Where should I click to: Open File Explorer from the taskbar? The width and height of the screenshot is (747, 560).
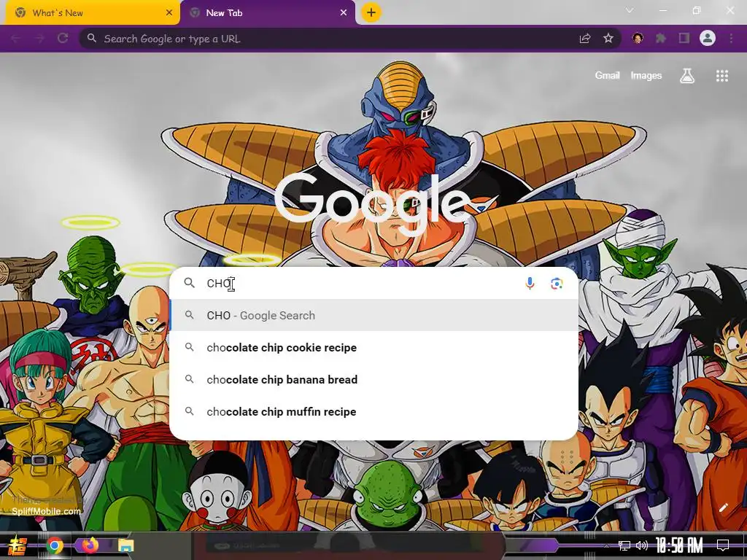(125, 545)
